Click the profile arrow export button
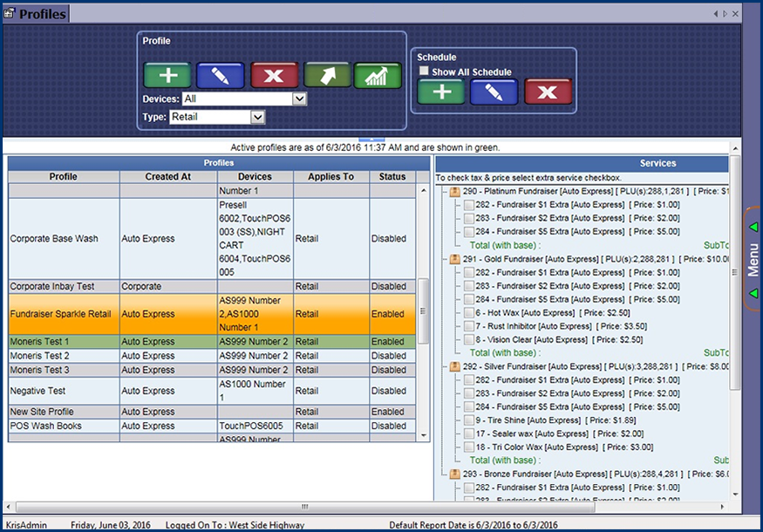 click(x=327, y=76)
